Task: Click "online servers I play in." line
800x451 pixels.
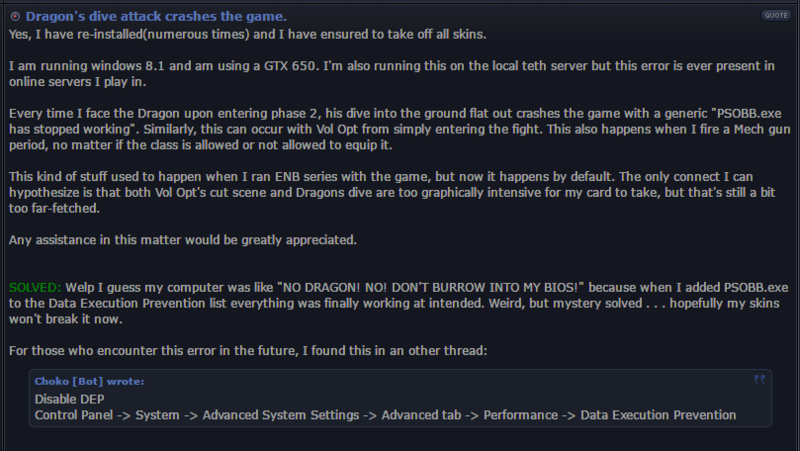Action: click(x=78, y=82)
